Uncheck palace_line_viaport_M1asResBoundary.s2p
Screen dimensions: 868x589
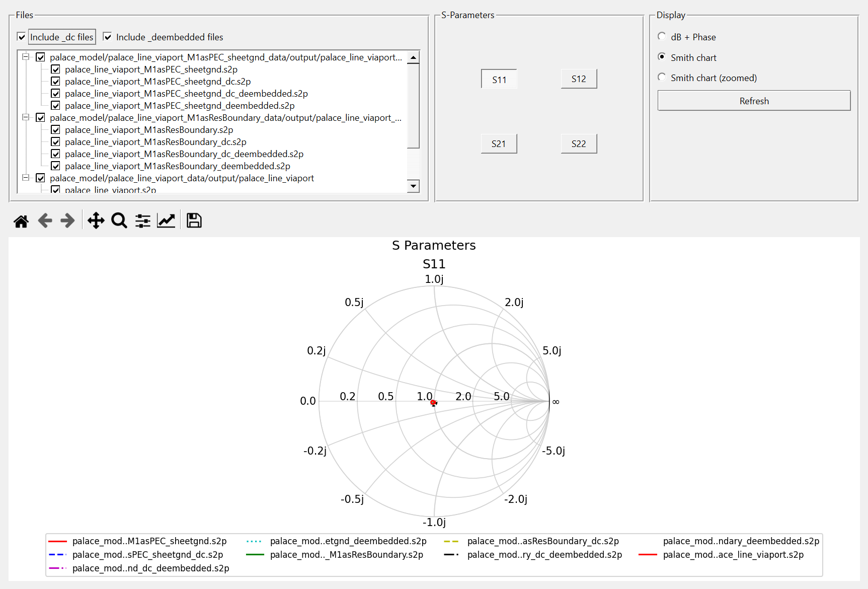[56, 130]
